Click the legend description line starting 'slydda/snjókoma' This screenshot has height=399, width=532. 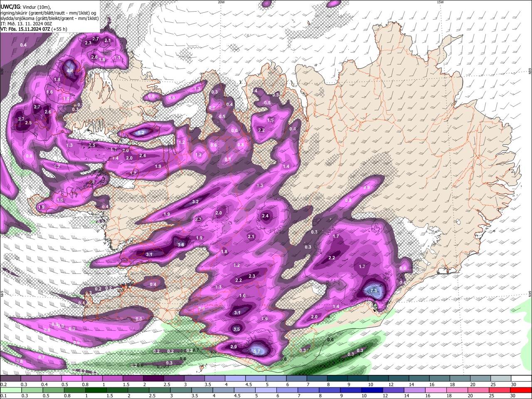[49, 18]
